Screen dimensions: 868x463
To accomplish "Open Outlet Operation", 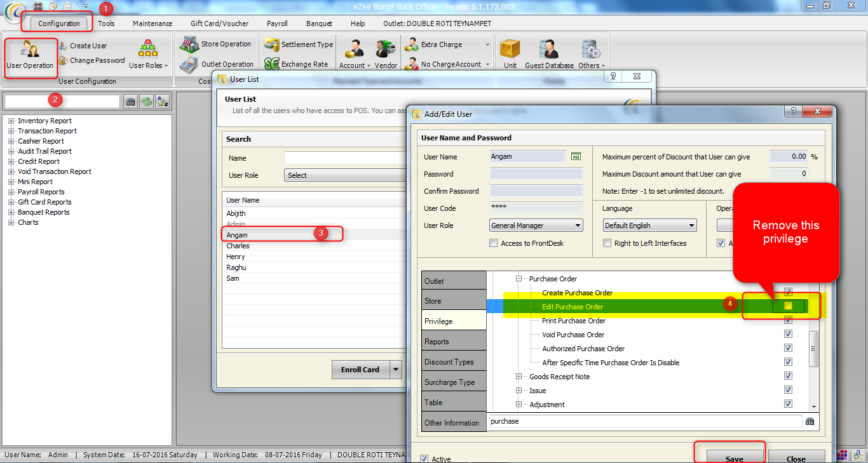I will pos(216,64).
